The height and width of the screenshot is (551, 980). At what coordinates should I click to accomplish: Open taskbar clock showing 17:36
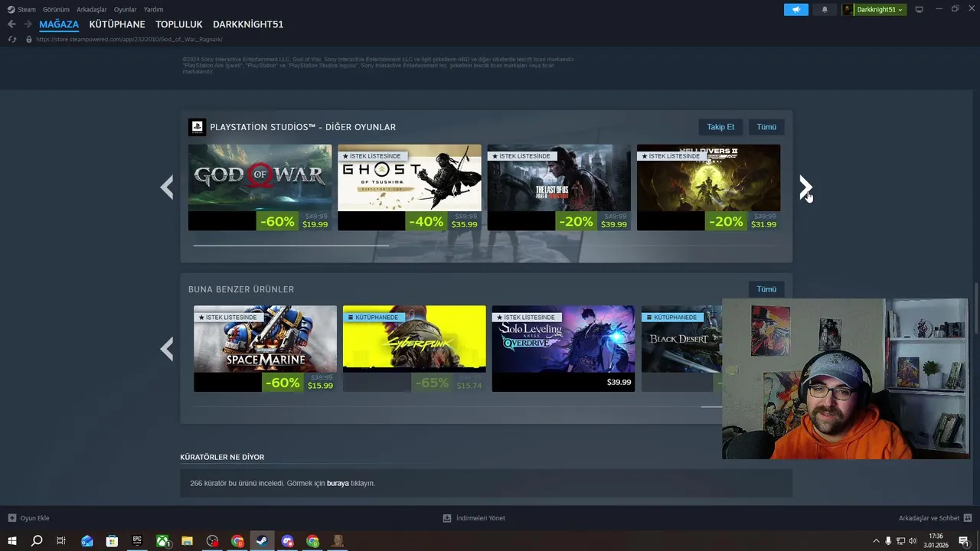tap(936, 541)
